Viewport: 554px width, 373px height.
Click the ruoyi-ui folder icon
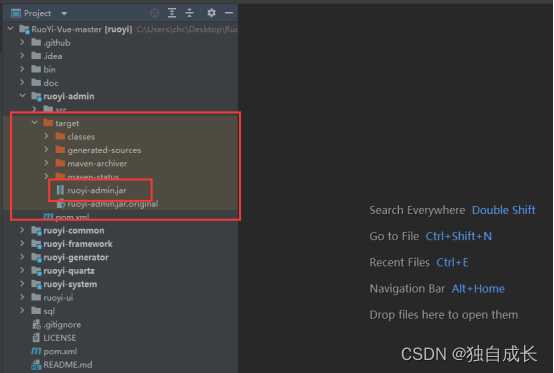pyautogui.click(x=36, y=297)
